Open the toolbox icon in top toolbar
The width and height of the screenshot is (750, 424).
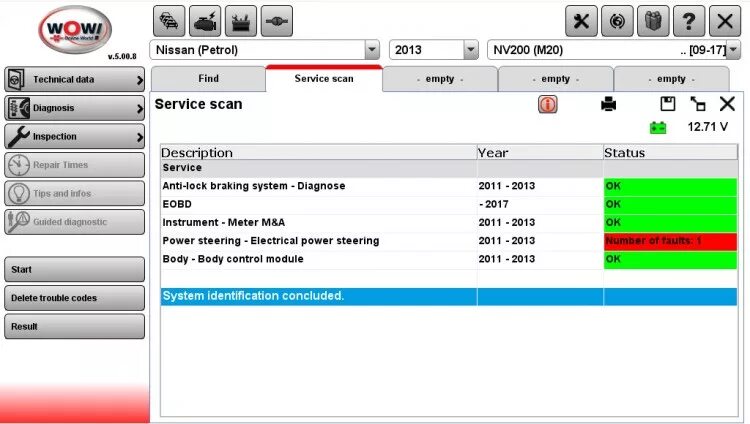[x=241, y=21]
